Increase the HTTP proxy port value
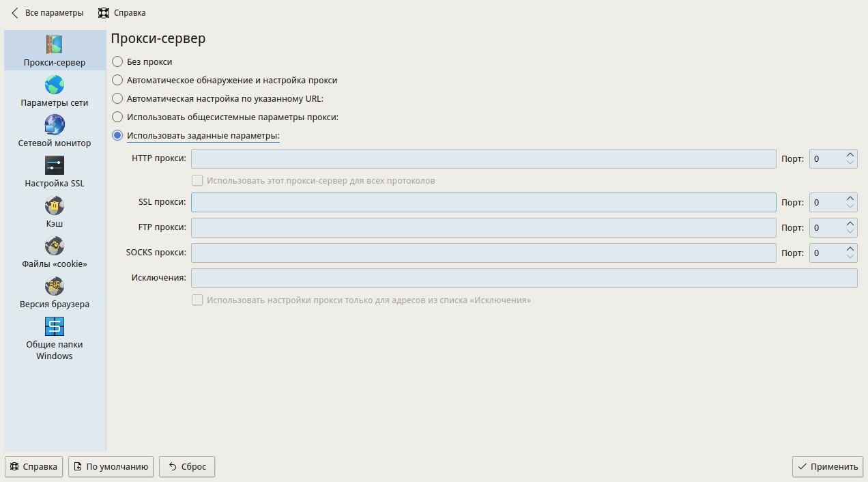Image resolution: width=868 pixels, height=482 pixels. tap(850, 155)
